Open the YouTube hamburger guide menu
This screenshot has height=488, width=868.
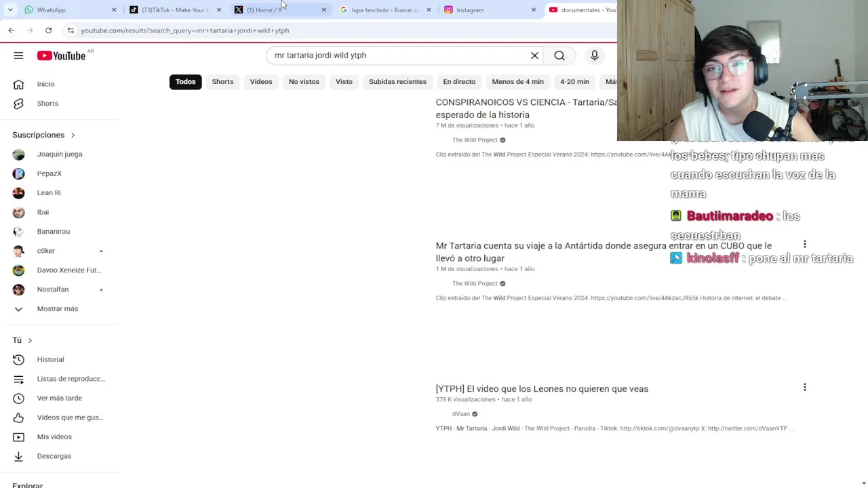18,56
